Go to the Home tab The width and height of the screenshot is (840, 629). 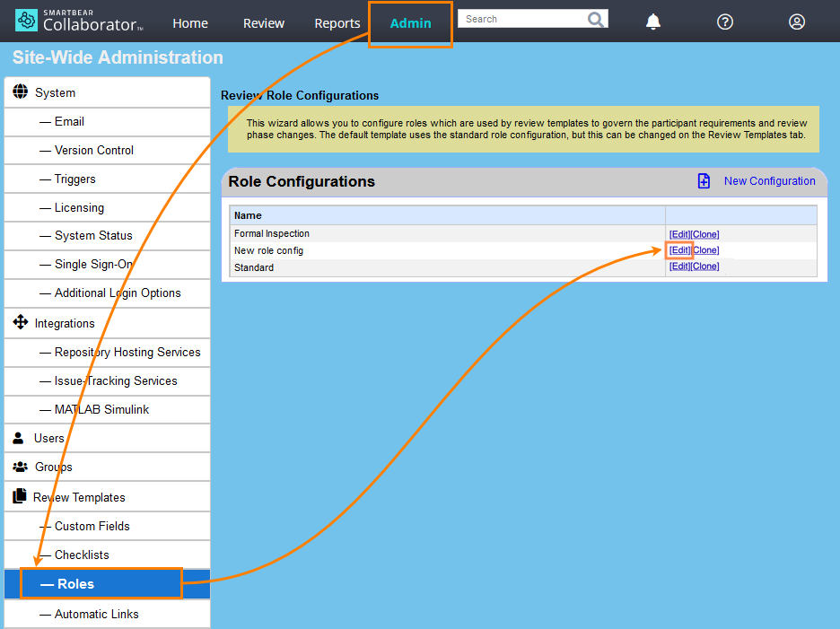tap(190, 23)
